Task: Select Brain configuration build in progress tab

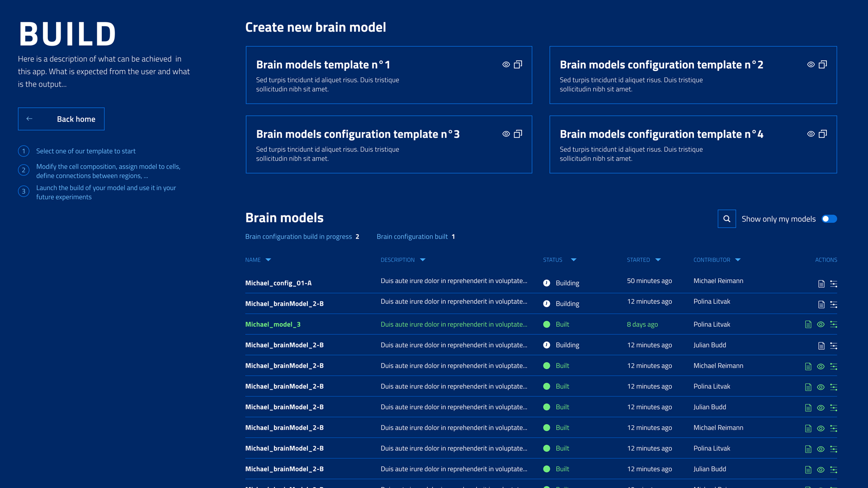Action: pos(302,236)
